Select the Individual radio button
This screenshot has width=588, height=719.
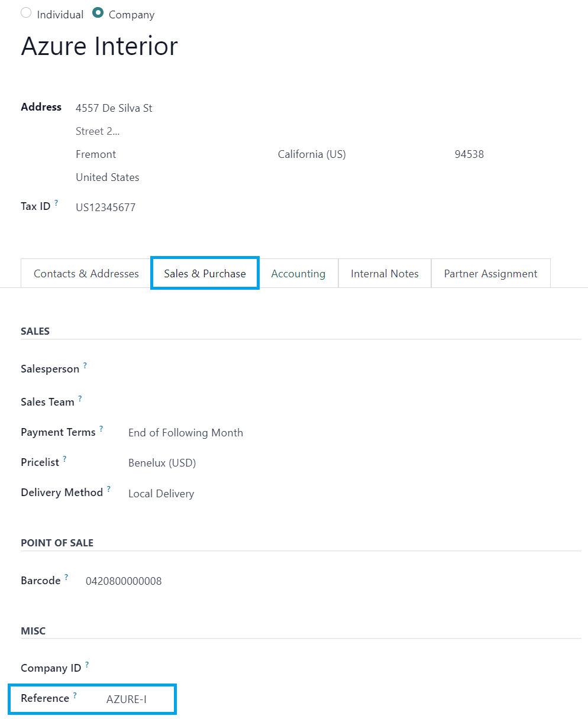(26, 12)
